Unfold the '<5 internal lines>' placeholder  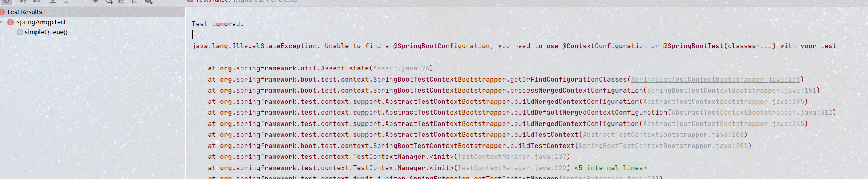611,168
